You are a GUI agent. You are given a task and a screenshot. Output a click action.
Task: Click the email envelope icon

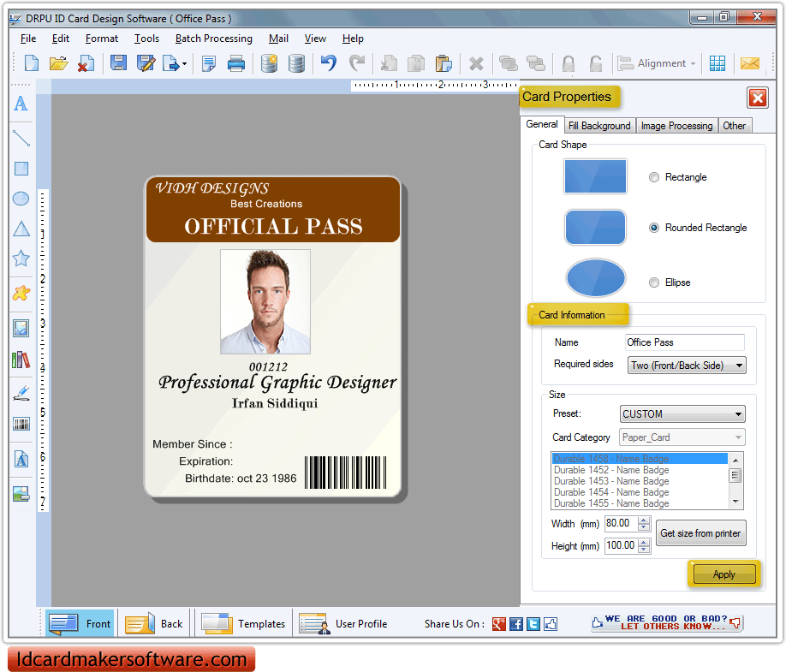750,63
